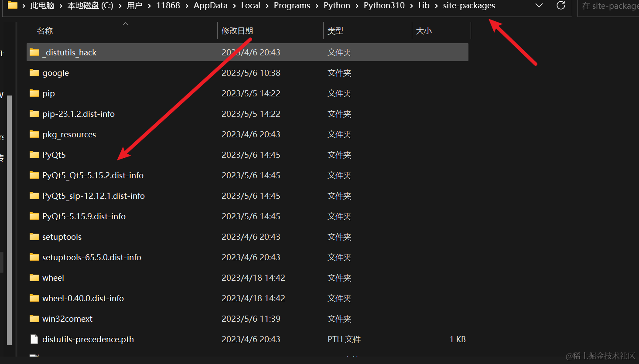Go to Lib breadcrumb segment
This screenshot has width=639, height=364.
tap(424, 6)
